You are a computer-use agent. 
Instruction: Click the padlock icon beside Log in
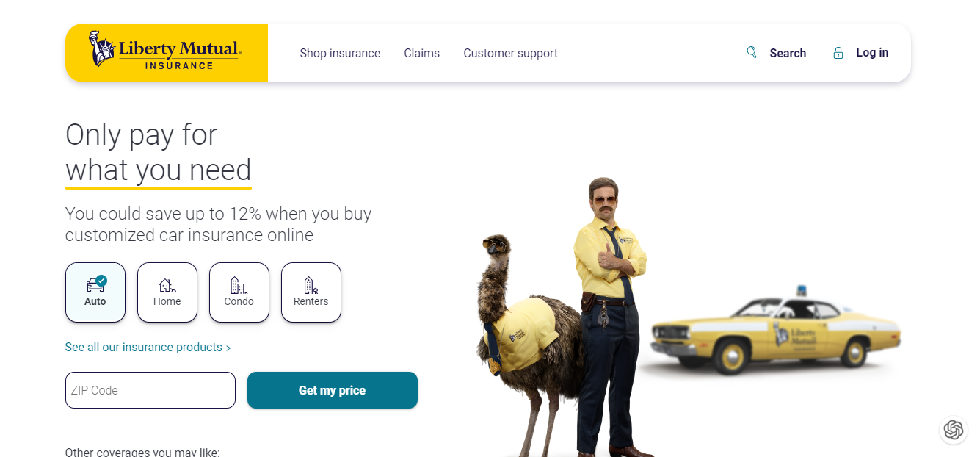click(838, 53)
